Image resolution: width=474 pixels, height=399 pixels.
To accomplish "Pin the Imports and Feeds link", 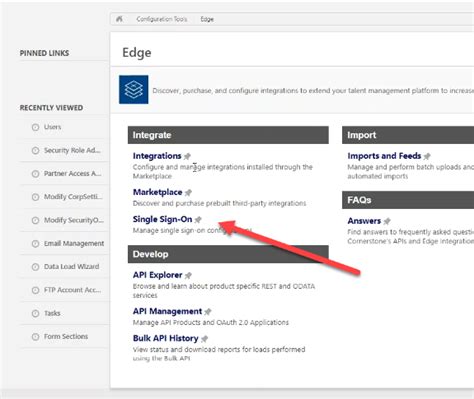I will [427, 156].
